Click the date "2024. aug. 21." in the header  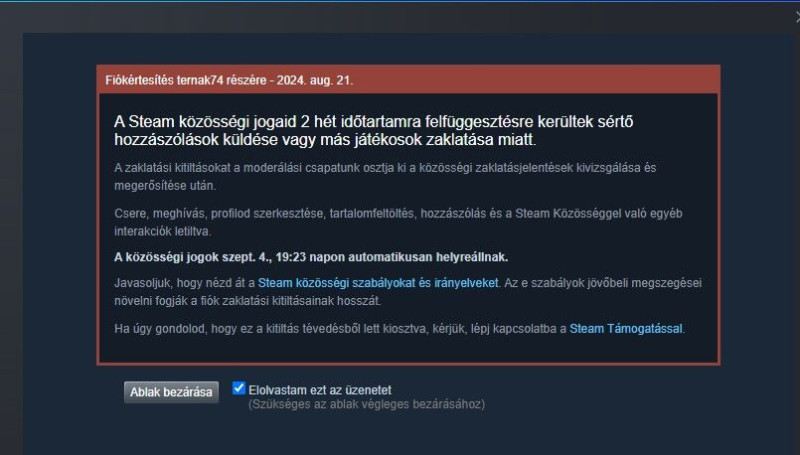point(315,80)
